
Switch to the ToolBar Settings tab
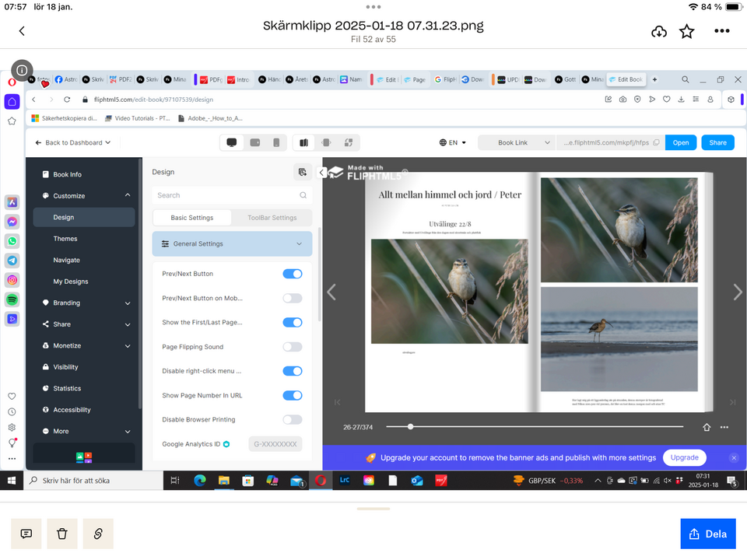tap(272, 218)
